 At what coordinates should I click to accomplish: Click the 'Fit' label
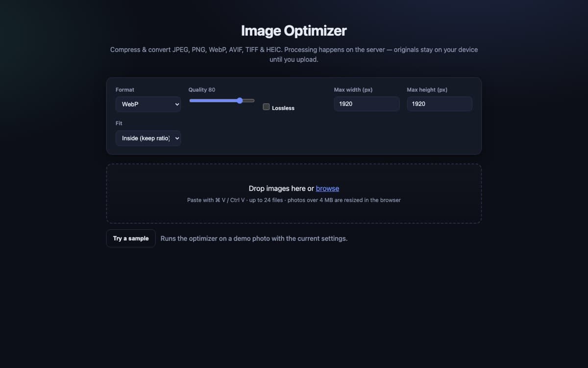119,123
